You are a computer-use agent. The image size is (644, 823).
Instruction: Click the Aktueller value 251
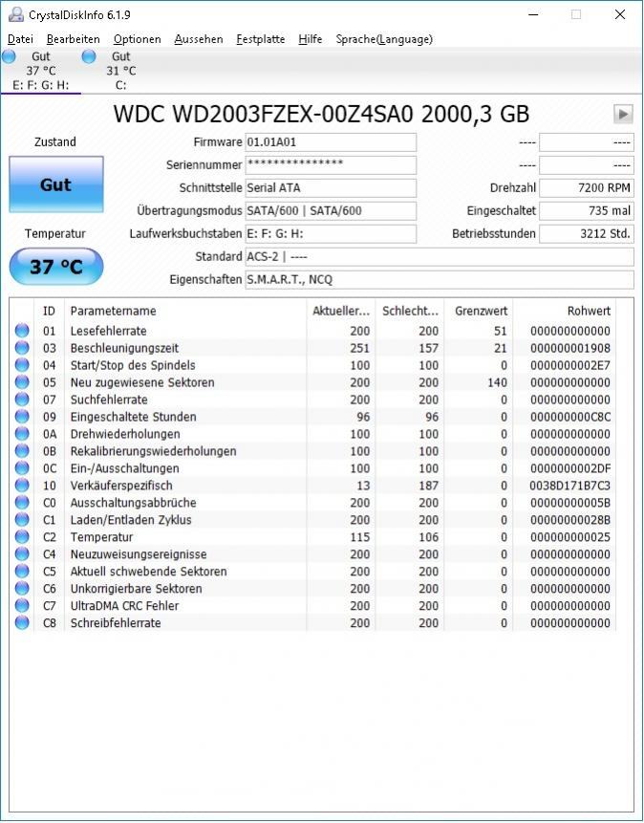[x=360, y=348]
